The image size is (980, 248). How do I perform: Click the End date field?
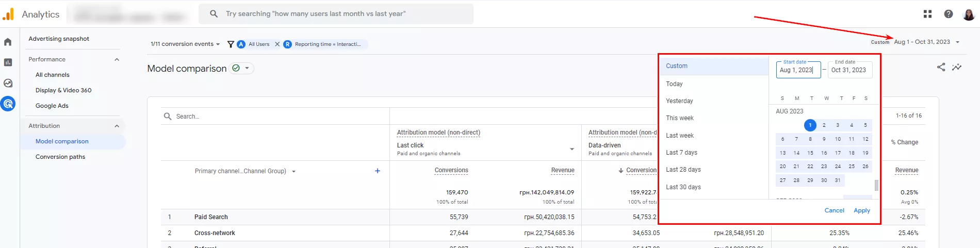(x=850, y=70)
